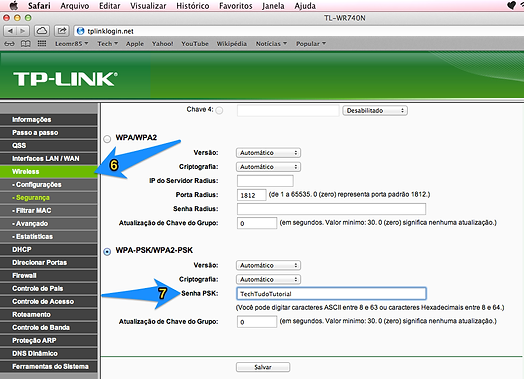The image size is (524, 379).
Task: Click the Salvar button
Action: point(263,367)
